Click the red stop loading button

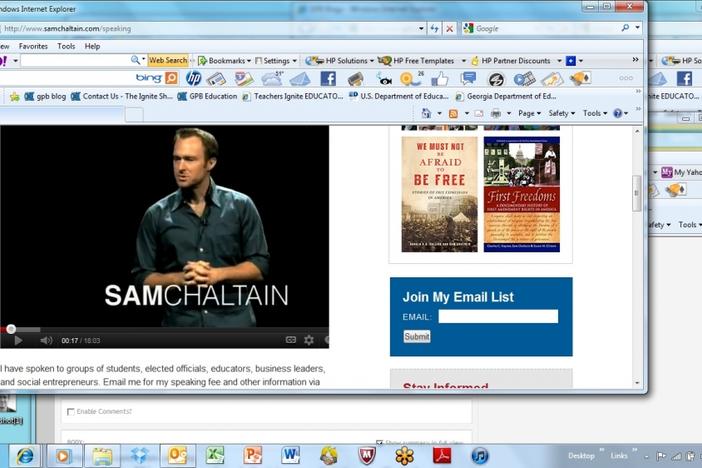click(449, 28)
